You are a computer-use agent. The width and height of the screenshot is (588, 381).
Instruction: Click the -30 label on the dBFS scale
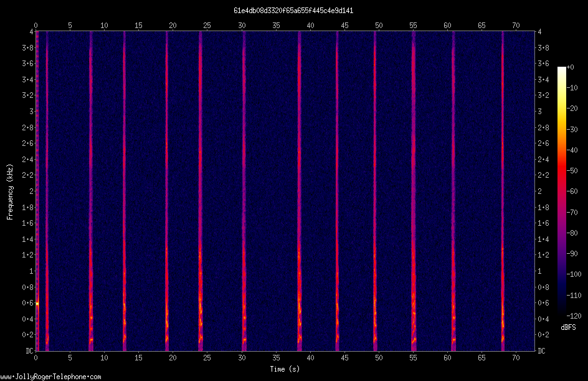point(572,129)
